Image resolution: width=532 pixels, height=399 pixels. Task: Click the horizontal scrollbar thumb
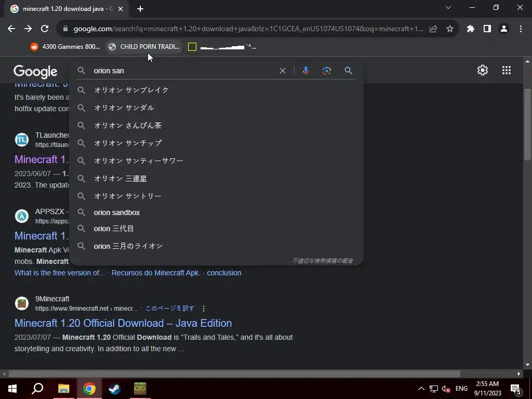(x=234, y=374)
